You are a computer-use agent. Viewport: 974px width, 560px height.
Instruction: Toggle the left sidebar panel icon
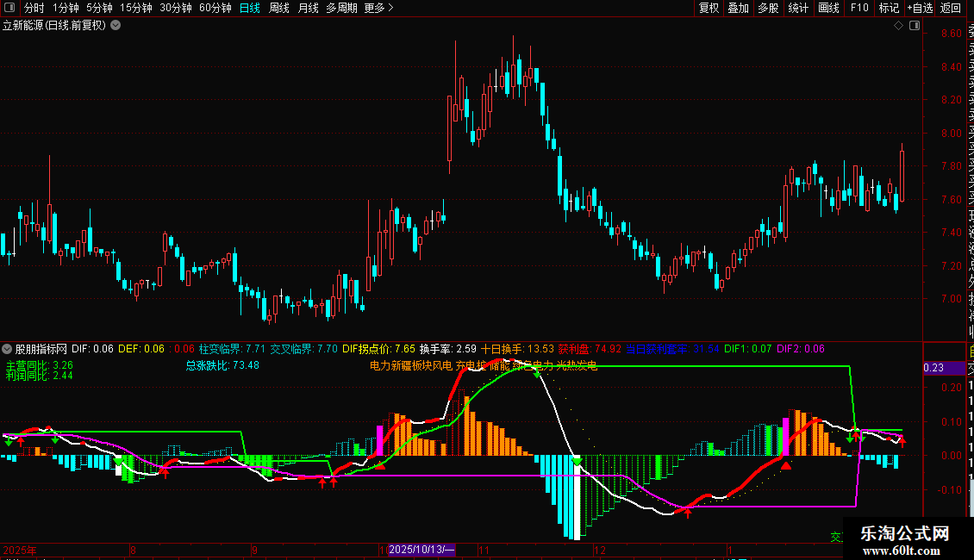[9, 8]
